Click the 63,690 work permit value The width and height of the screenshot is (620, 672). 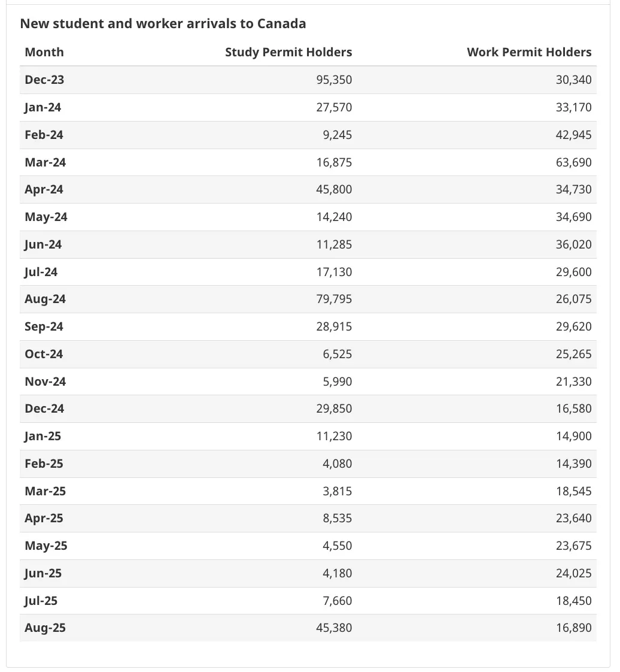point(573,162)
